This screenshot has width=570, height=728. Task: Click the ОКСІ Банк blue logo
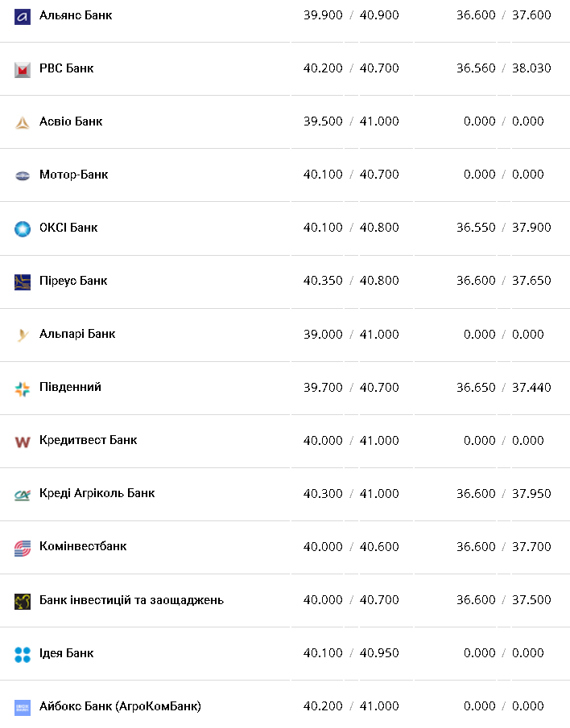23,228
